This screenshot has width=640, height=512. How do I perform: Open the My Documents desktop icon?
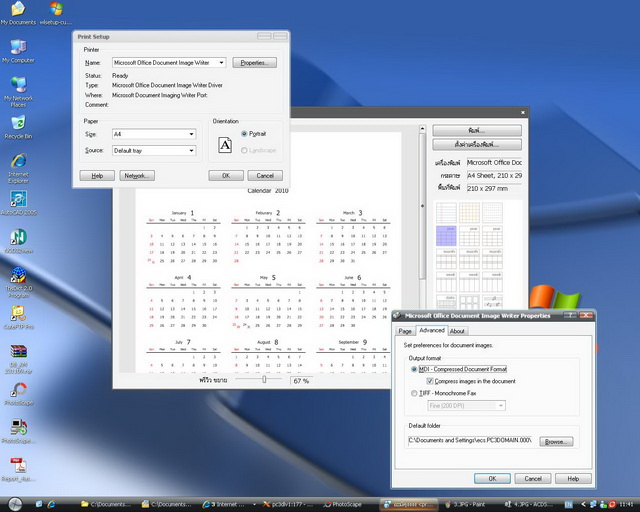tap(18, 12)
